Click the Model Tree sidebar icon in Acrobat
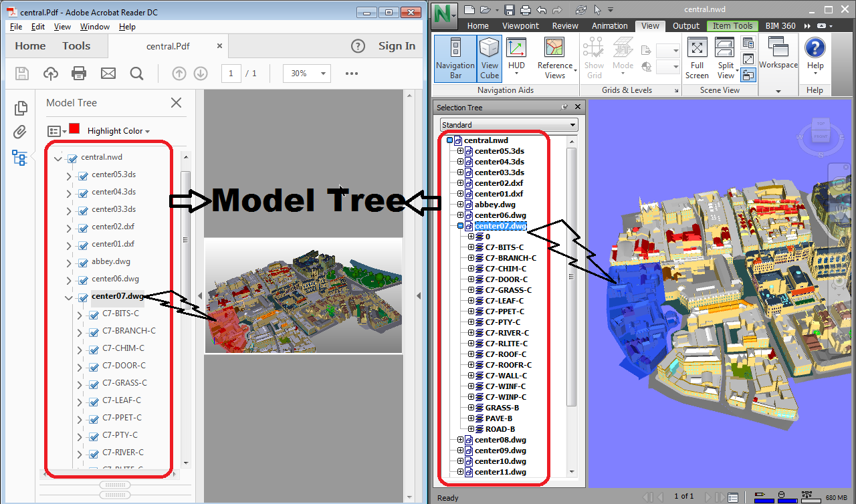The image size is (856, 504). click(x=19, y=158)
